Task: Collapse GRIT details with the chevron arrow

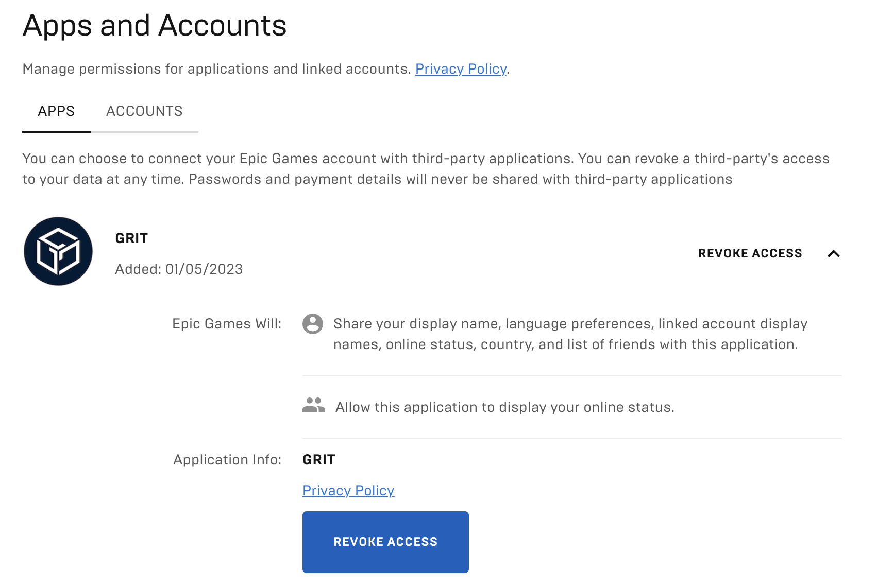Action: [x=833, y=253]
